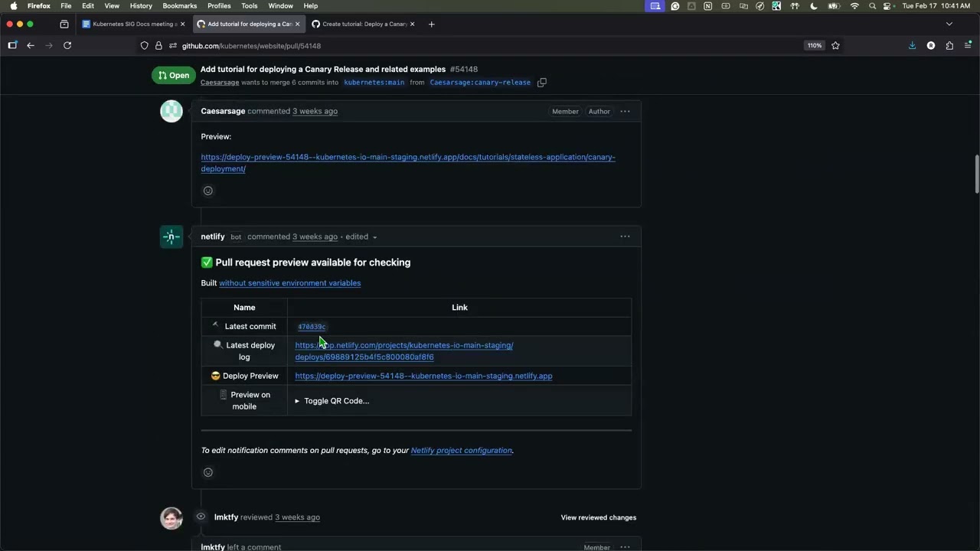Open site permissions icon in address bar
Image resolution: width=980 pixels, height=551 pixels.
[173, 46]
